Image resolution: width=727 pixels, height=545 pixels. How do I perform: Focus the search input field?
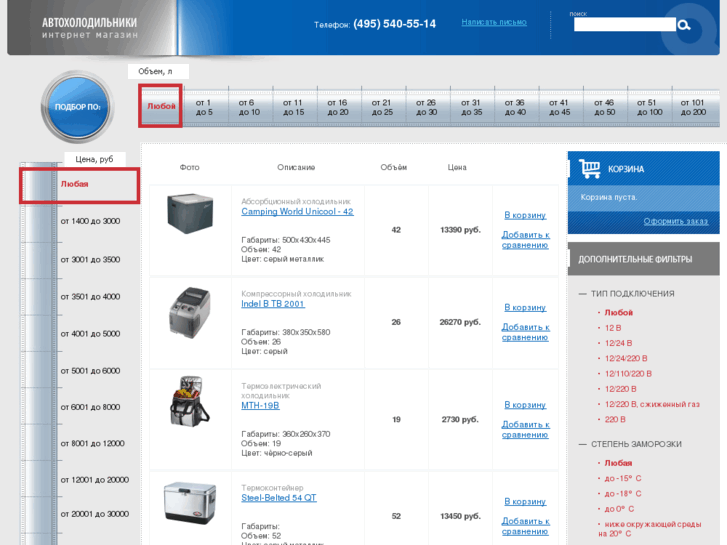625,25
